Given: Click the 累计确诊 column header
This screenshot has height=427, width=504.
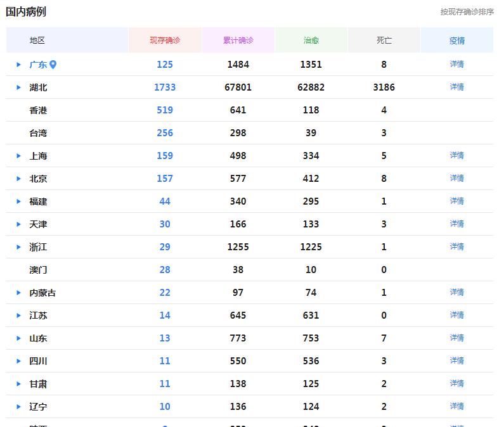Looking at the screenshot, I should tap(238, 41).
